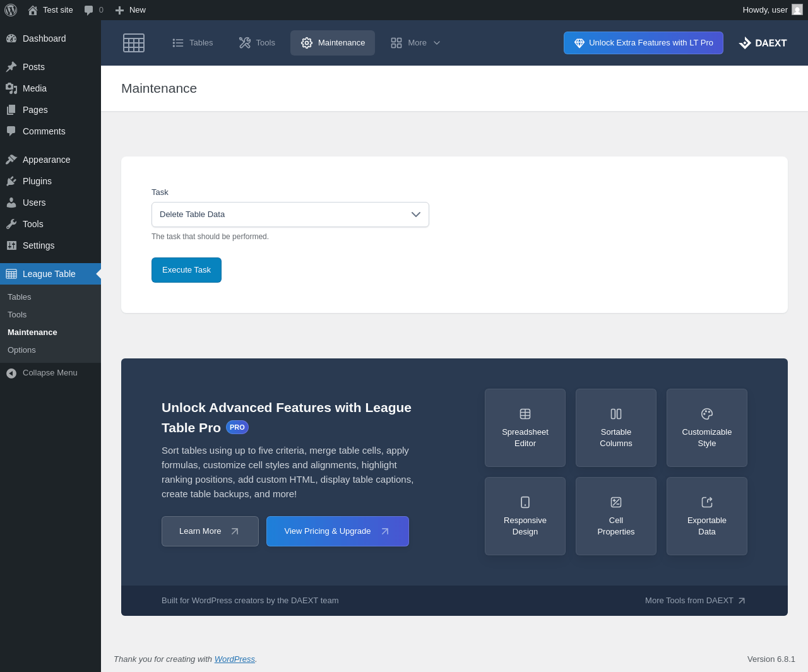Expand the More menu chevron in header
This screenshot has width=808, height=672.
(437, 43)
